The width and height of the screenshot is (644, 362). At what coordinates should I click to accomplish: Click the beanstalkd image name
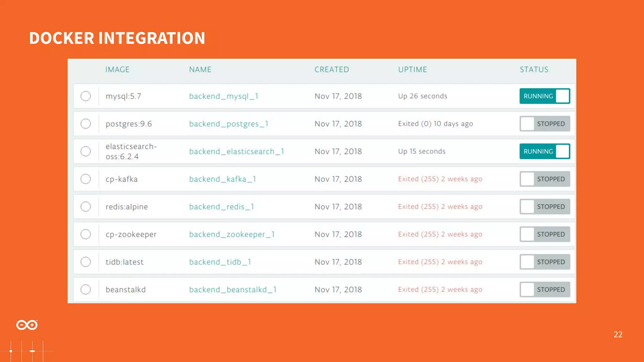[125, 290]
